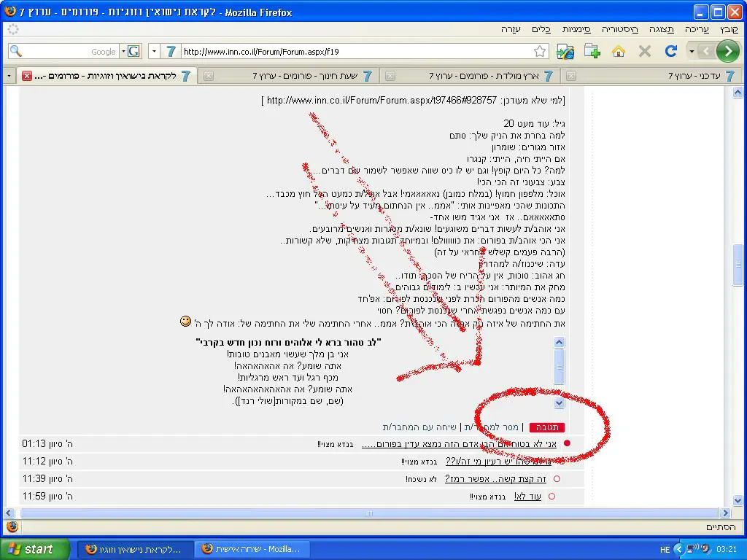The height and width of the screenshot is (560, 747).
Task: Click the signature box scroll-down arrow
Action: [x=559, y=402]
